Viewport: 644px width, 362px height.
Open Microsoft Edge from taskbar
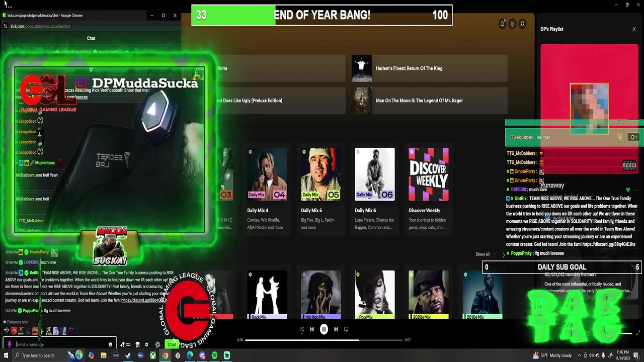[190, 355]
